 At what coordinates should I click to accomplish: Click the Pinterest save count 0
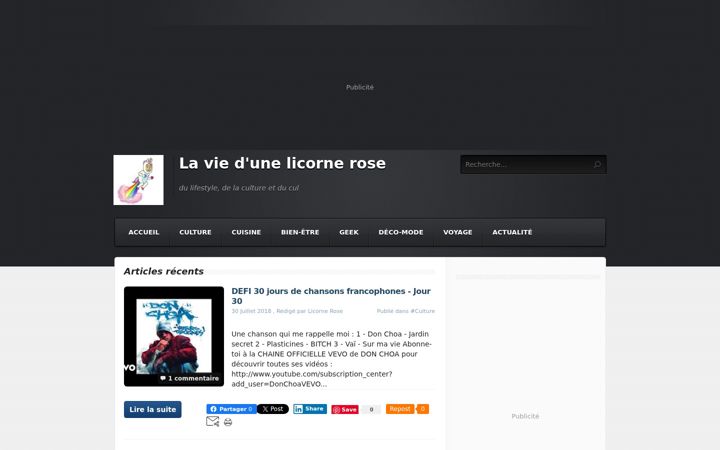point(371,410)
